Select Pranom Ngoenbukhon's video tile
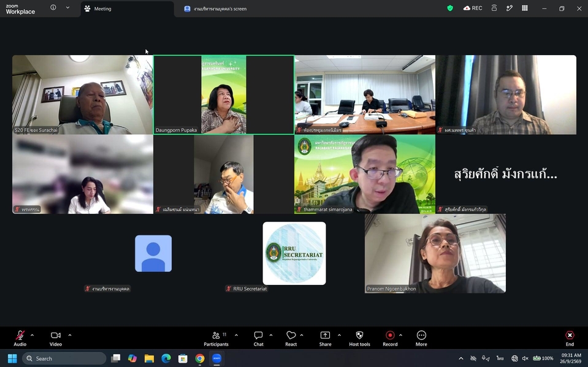This screenshot has width=588, height=367. click(435, 254)
